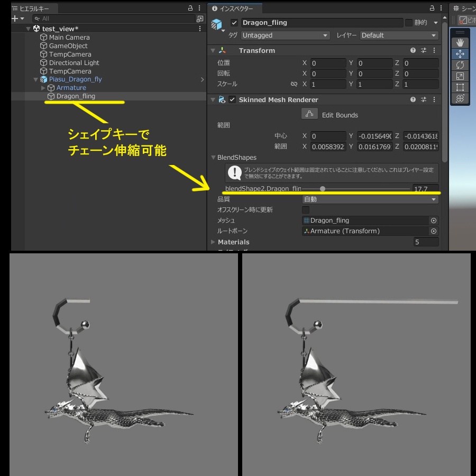Viewport: 476px width, 476px height.
Task: Select Dragon_fling in hierarchy
Action: pyautogui.click(x=76, y=96)
